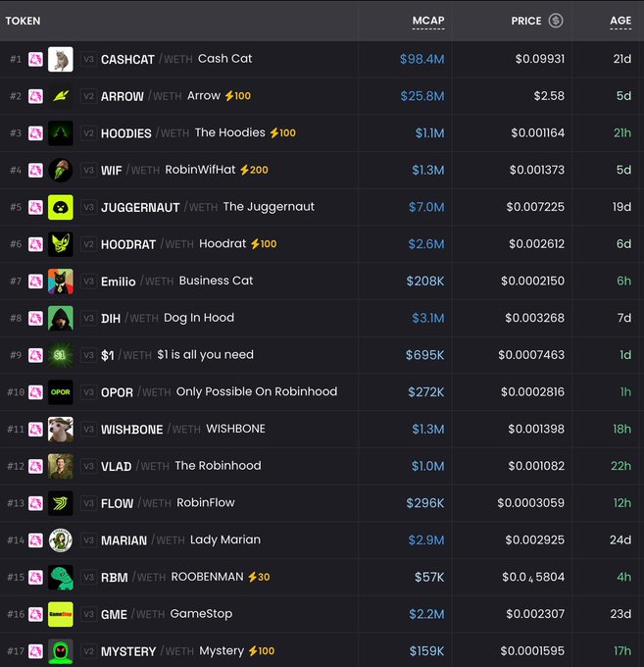The width and height of the screenshot is (644, 667).
Task: Click the WISHBONE symbol text
Action: [x=131, y=430]
